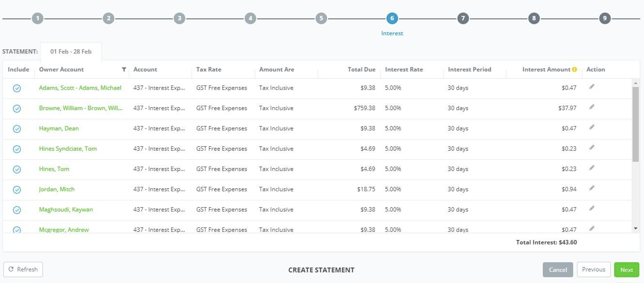Edit interest for Maghsoudi, Kaywan row
This screenshot has width=644, height=283.
click(x=592, y=208)
